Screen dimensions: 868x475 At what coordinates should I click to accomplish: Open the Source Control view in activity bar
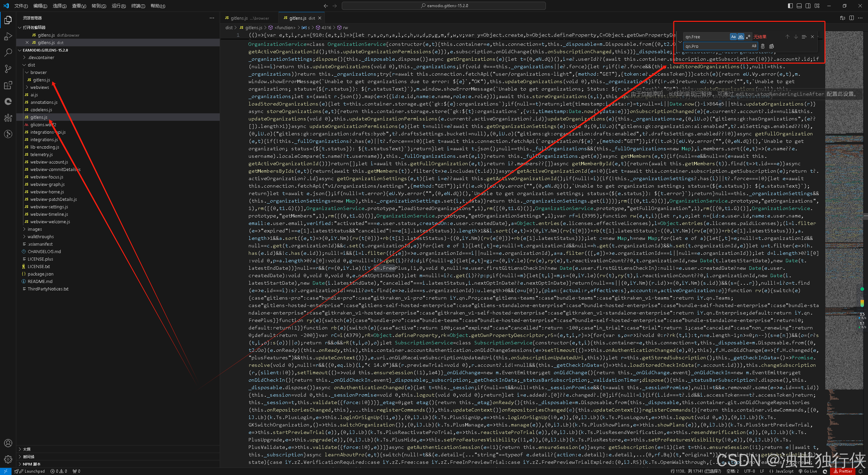(8, 69)
